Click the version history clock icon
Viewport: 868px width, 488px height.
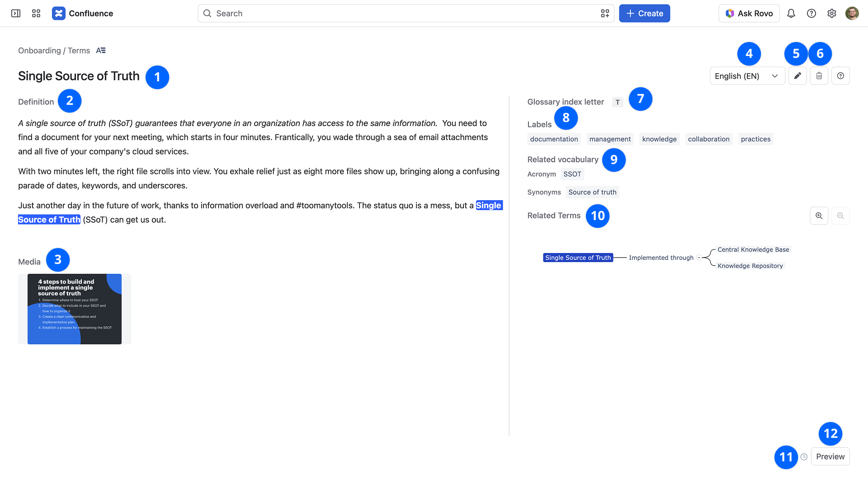804,457
